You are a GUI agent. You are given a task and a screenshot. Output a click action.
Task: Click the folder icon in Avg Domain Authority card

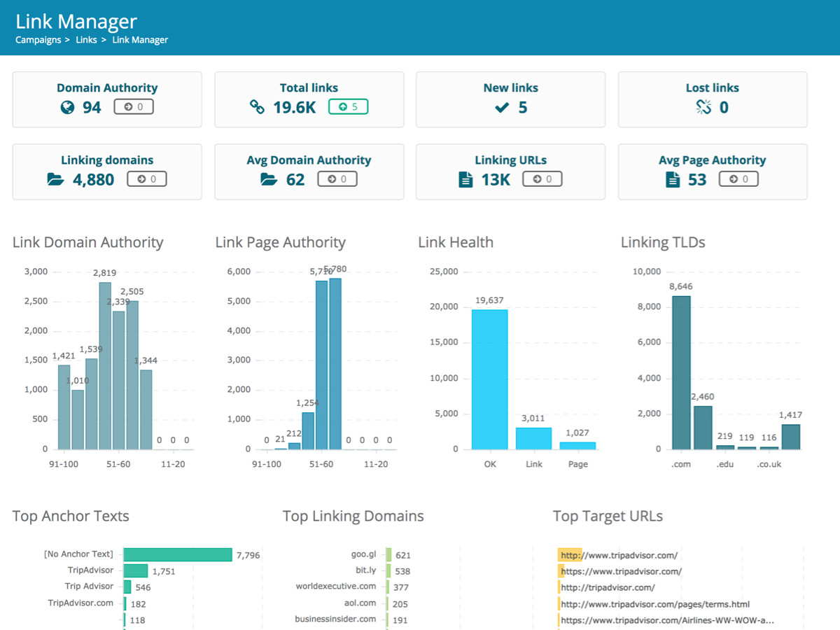coord(269,180)
